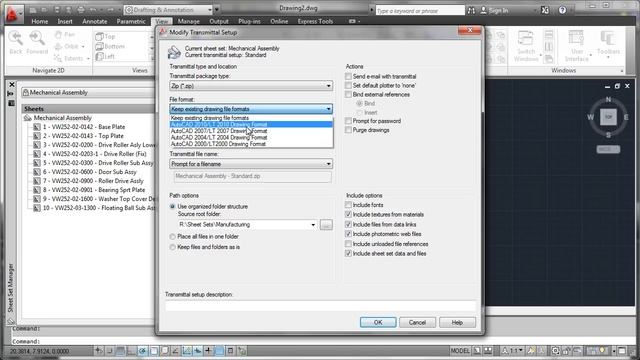640x360 pixels.
Task: Click the Redo arrow in quick access toolbar
Action: point(110,10)
